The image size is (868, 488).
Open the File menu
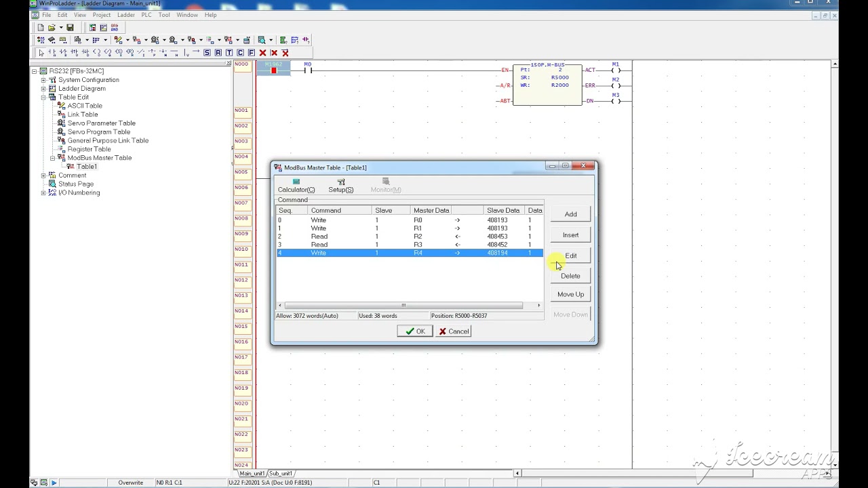47,15
